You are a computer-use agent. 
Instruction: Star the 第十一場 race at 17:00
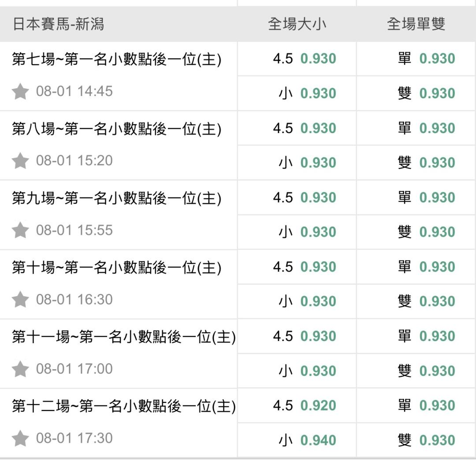[20, 369]
